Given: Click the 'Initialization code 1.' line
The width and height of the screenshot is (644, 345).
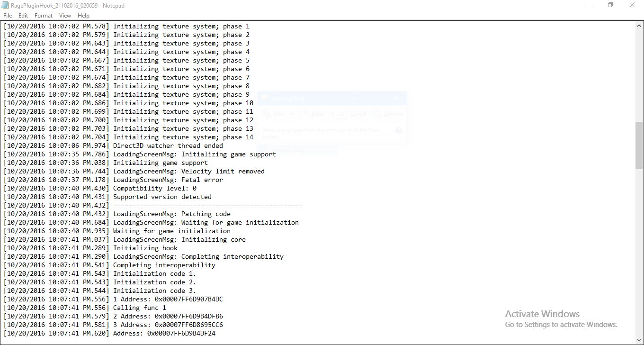Looking at the screenshot, I should click(100, 274).
